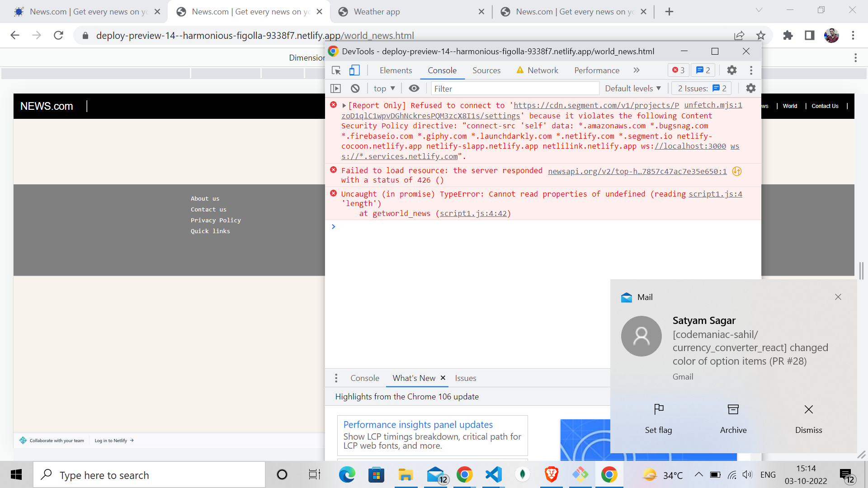
Task: Click the error badge showing 3 errors
Action: 678,70
